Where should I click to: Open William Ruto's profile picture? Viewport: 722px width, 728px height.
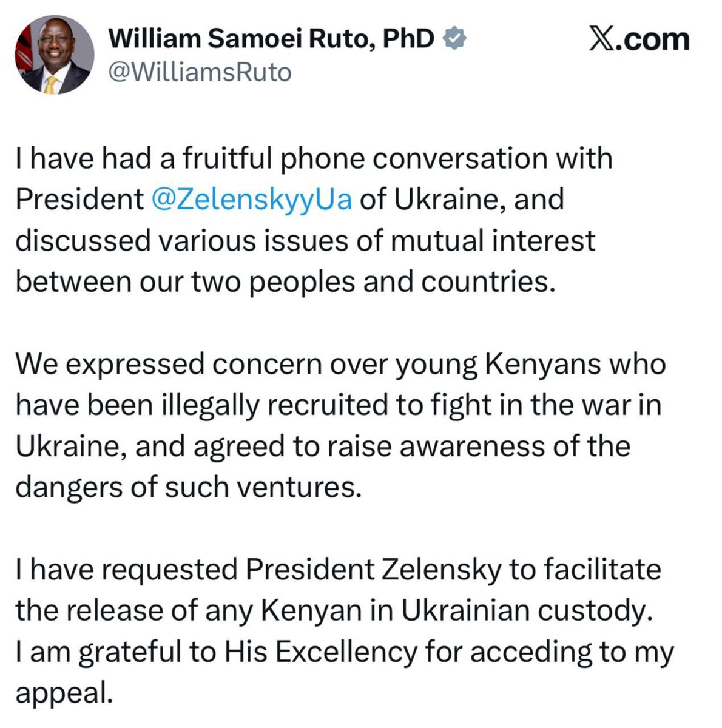55,55
